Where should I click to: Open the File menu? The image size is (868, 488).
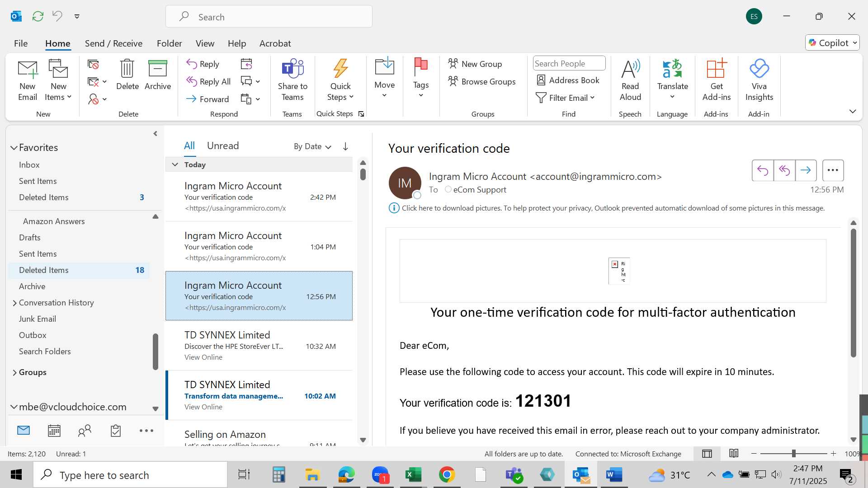(x=21, y=43)
